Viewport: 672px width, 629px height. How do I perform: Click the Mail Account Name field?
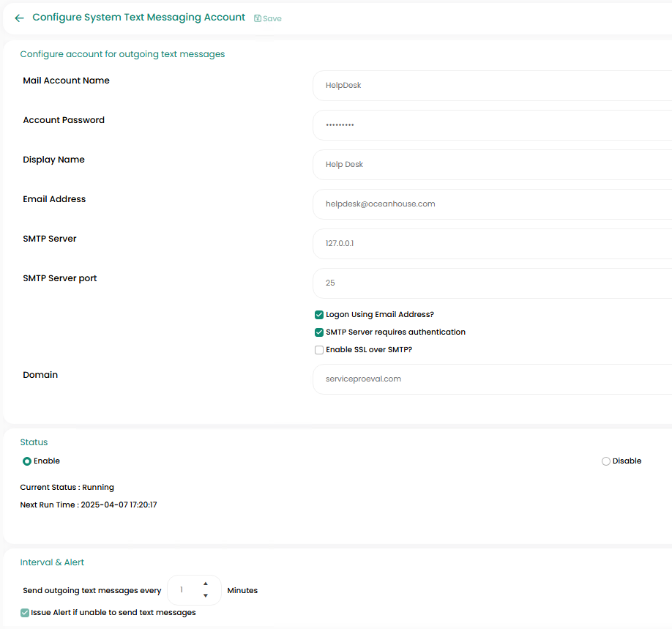tap(492, 86)
